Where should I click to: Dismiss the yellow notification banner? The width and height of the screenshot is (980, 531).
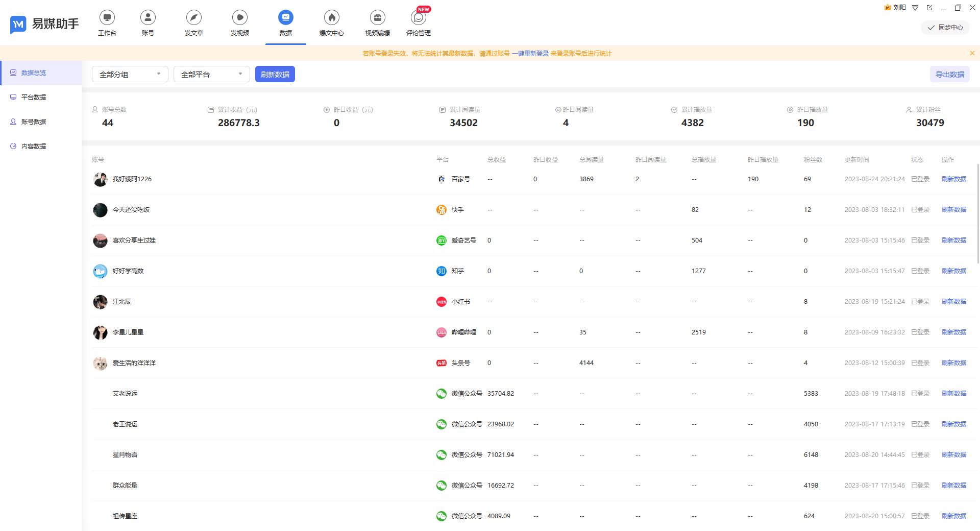click(x=972, y=53)
